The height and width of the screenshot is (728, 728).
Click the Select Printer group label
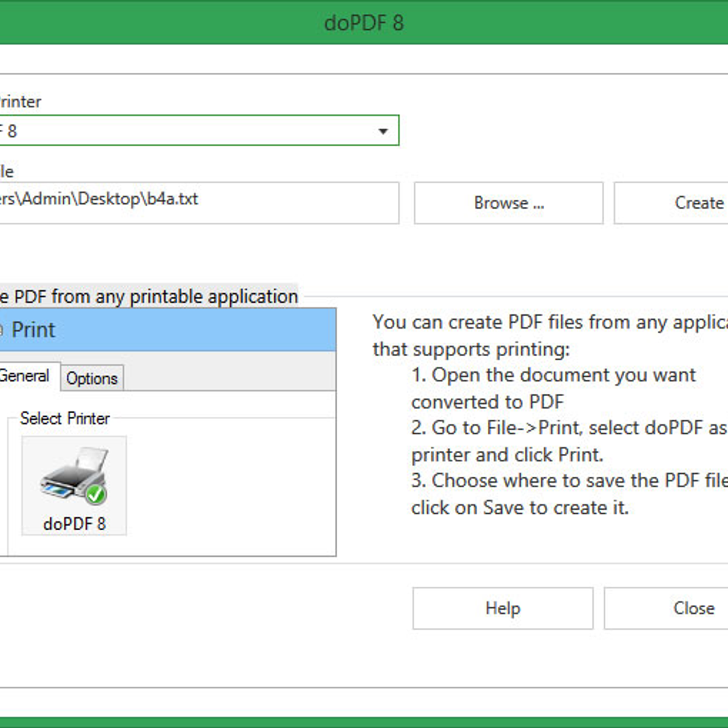(x=65, y=418)
